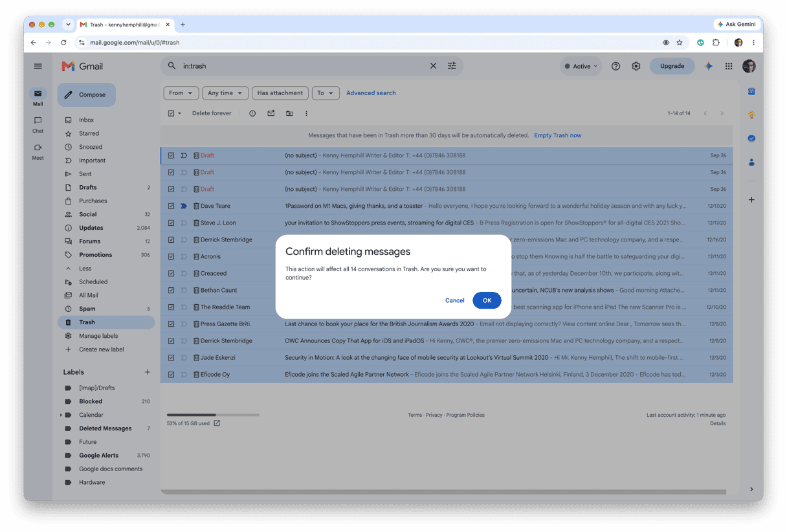Click the Upgrade button
Screen dimensions: 787x532
[672, 66]
